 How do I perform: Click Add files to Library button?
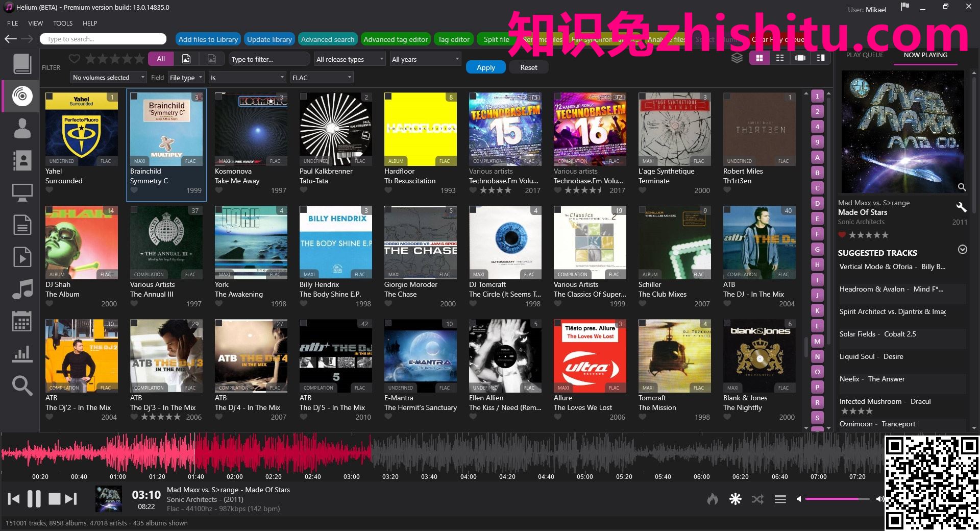click(x=208, y=39)
